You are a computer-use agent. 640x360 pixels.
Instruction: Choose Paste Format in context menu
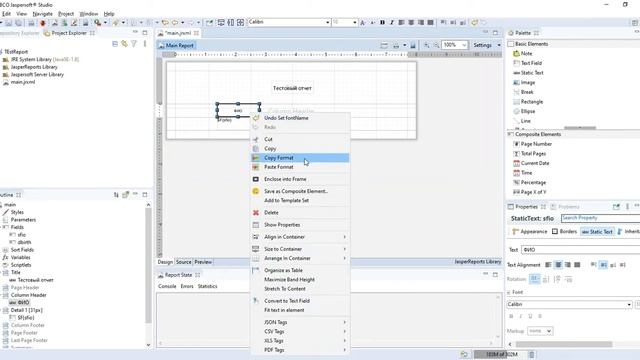point(300,167)
